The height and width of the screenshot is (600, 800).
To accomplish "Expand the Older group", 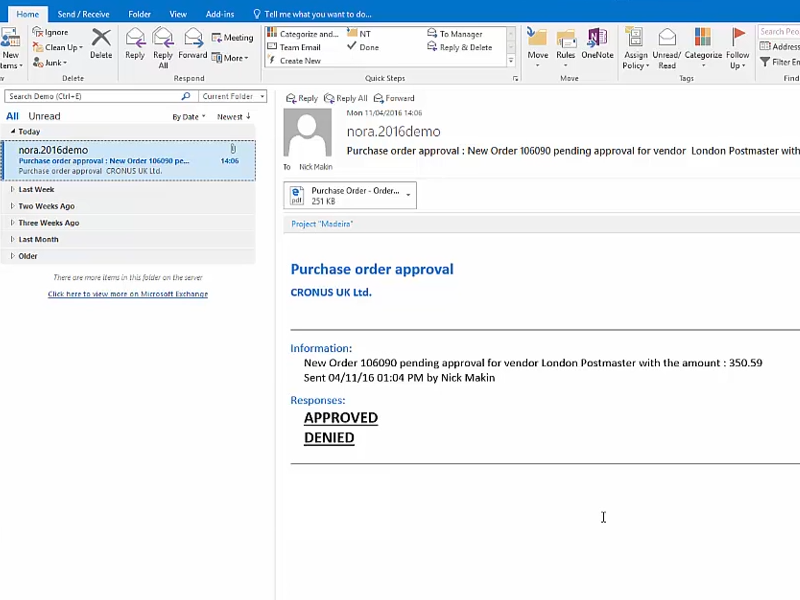I will [x=13, y=256].
